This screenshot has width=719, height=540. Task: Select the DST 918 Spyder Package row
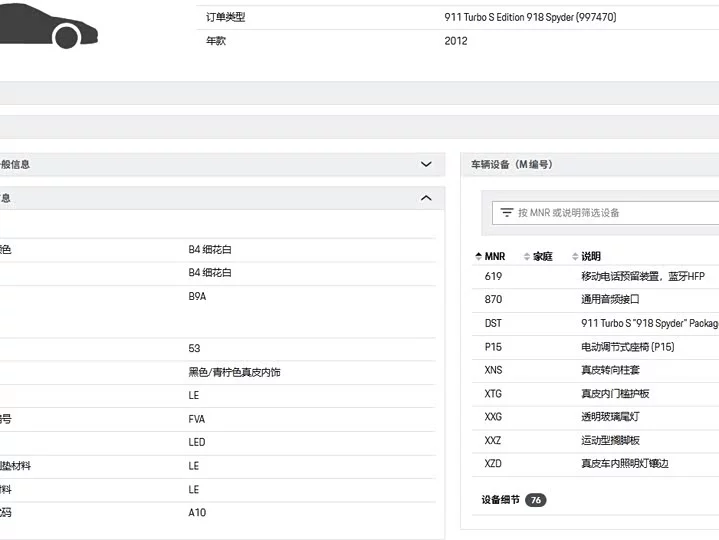point(595,323)
